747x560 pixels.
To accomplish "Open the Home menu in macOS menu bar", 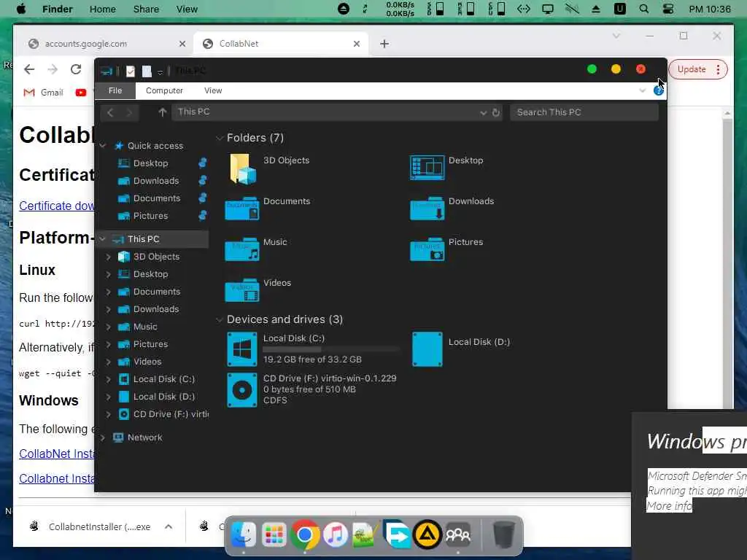I will click(102, 9).
